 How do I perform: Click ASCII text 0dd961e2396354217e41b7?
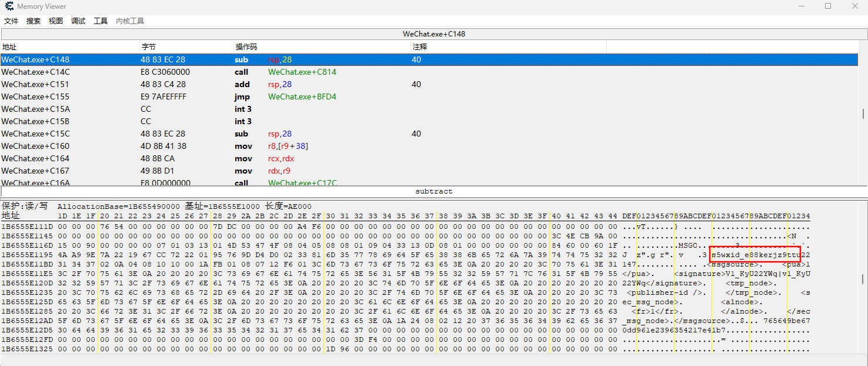674,330
